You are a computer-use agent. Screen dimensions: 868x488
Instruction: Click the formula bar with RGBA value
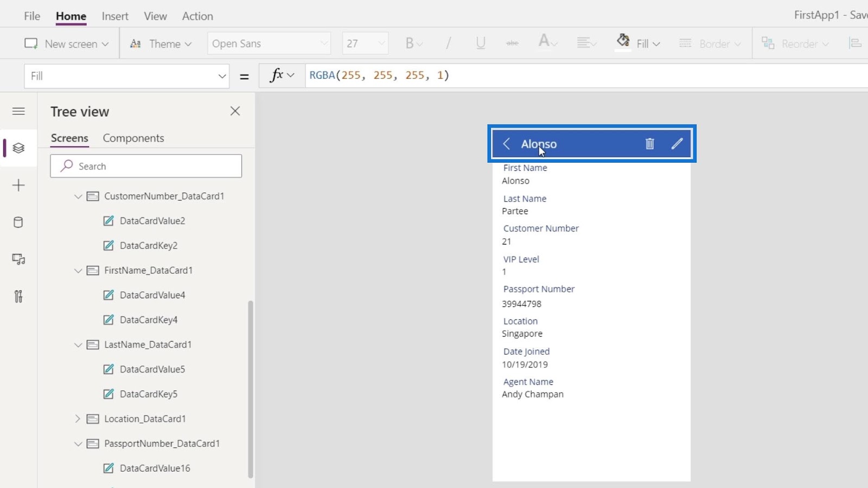(x=586, y=75)
